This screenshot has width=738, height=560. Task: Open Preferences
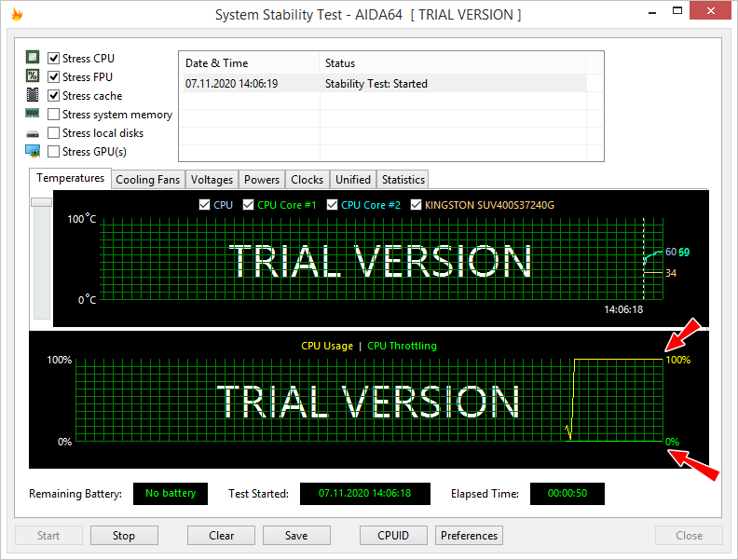tap(469, 536)
